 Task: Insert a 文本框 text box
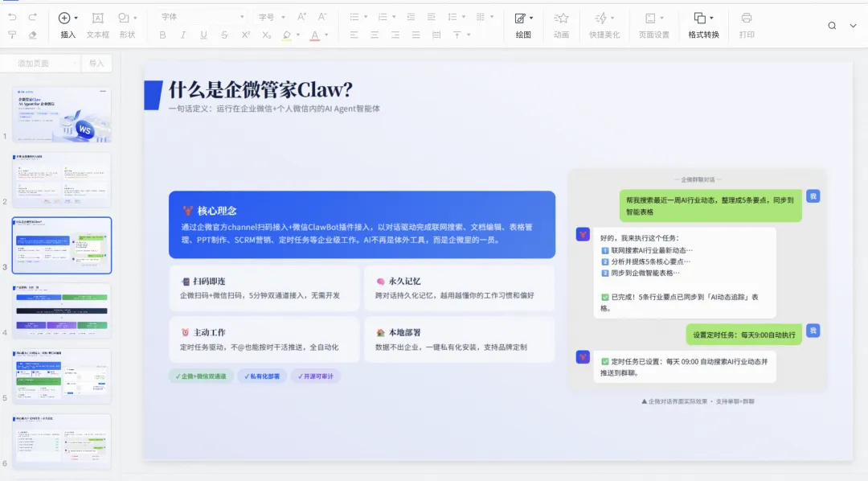pyautogui.click(x=97, y=26)
